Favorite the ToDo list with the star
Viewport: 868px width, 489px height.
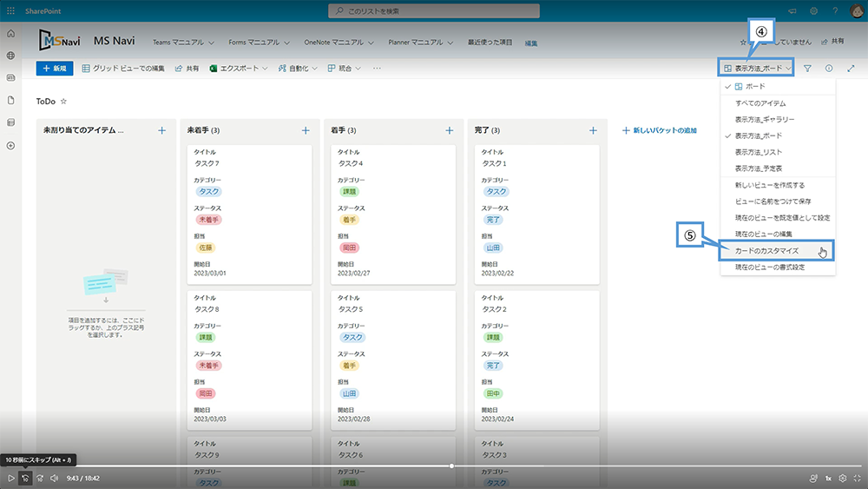click(63, 102)
